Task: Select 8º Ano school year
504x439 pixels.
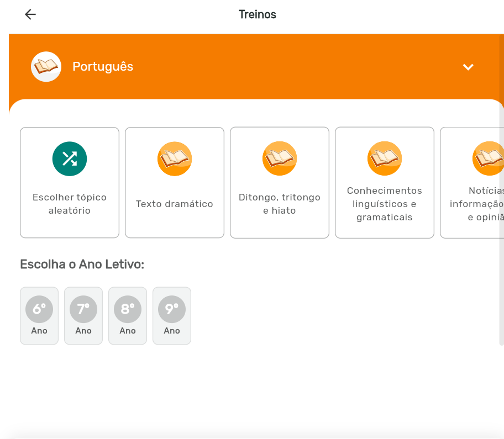Action: click(128, 316)
